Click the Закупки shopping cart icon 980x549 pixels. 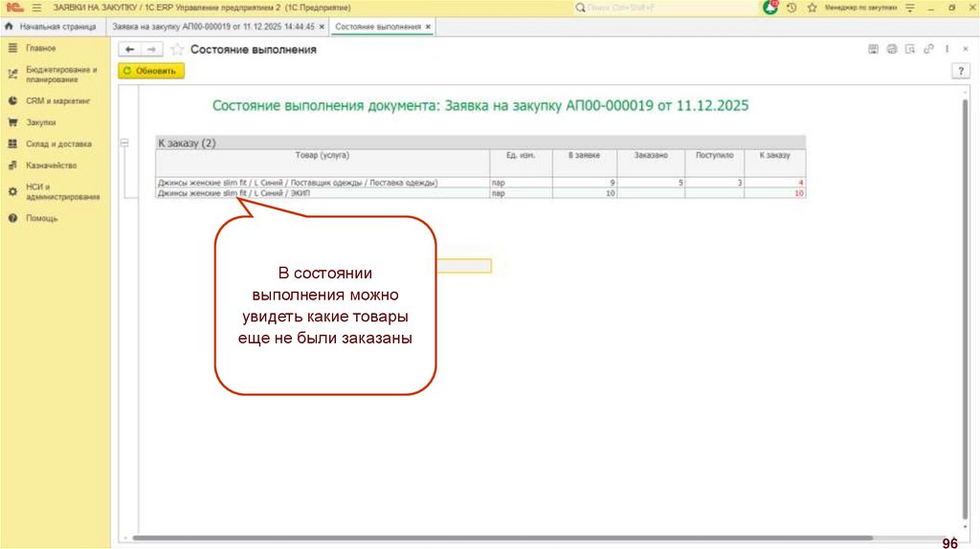pos(12,122)
